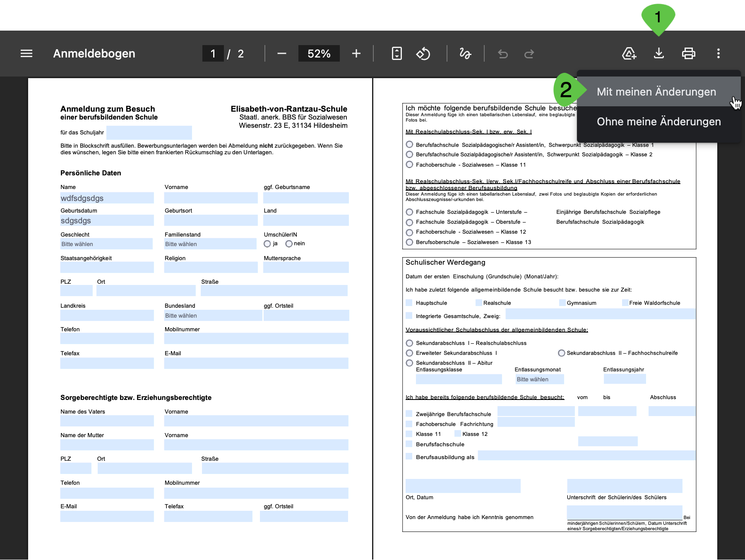Image resolution: width=745 pixels, height=560 pixels.
Task: Select the draw annotation tool
Action: [x=466, y=53]
